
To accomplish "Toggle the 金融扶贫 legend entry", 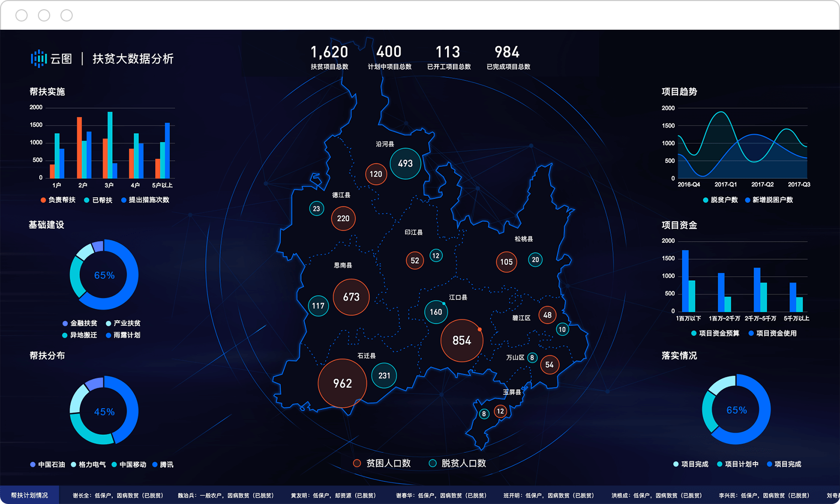I will 80,323.
